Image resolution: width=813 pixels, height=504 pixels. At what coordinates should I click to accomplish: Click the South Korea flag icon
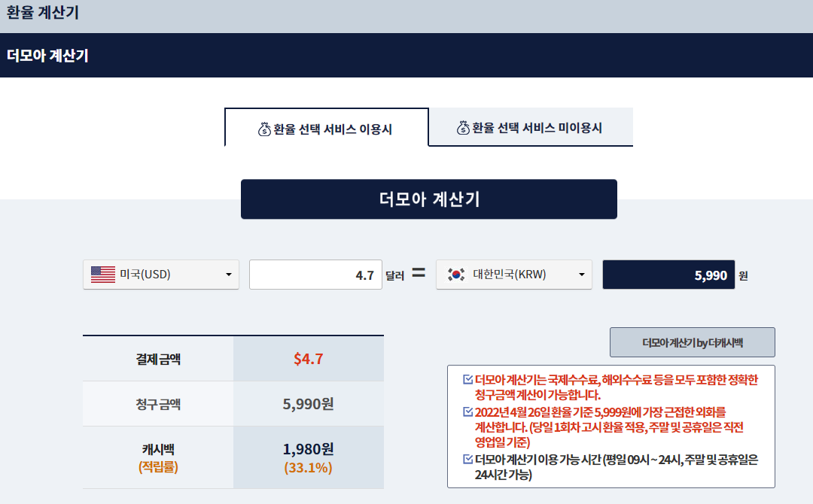pyautogui.click(x=456, y=275)
